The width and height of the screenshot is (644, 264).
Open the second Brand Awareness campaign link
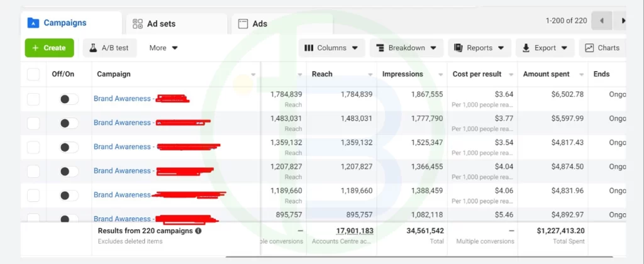coord(122,123)
